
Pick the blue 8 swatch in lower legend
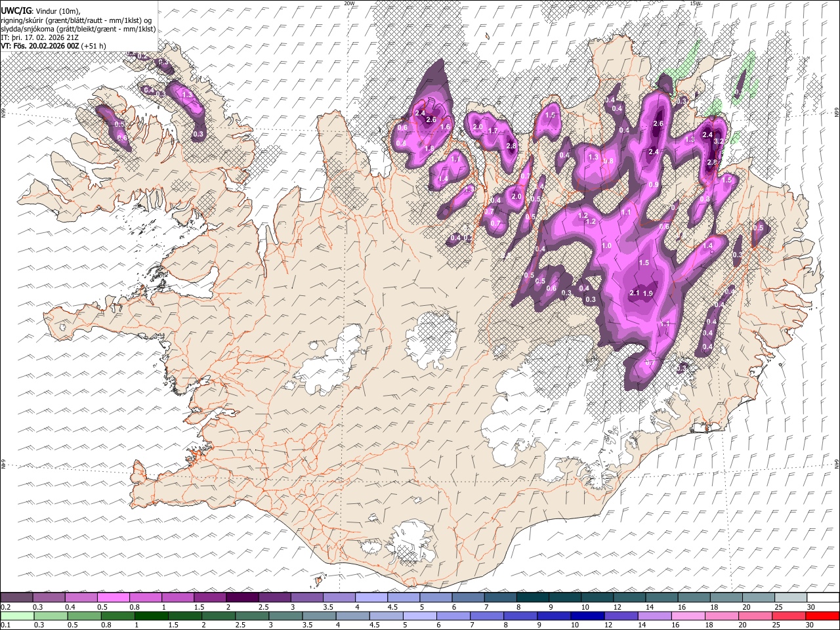[520, 616]
